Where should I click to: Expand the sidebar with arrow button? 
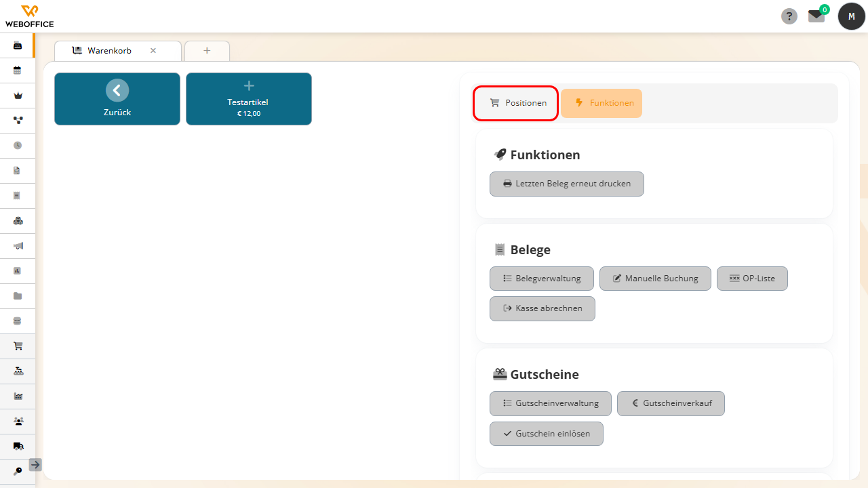click(35, 465)
